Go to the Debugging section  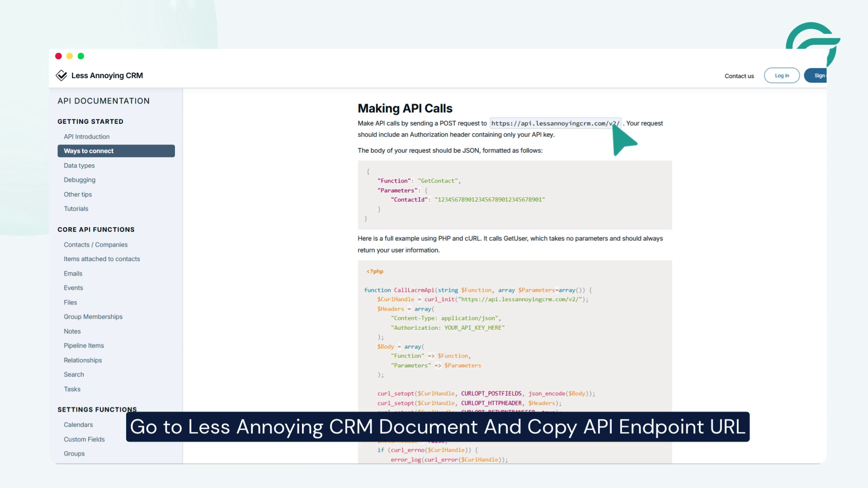coord(80,180)
